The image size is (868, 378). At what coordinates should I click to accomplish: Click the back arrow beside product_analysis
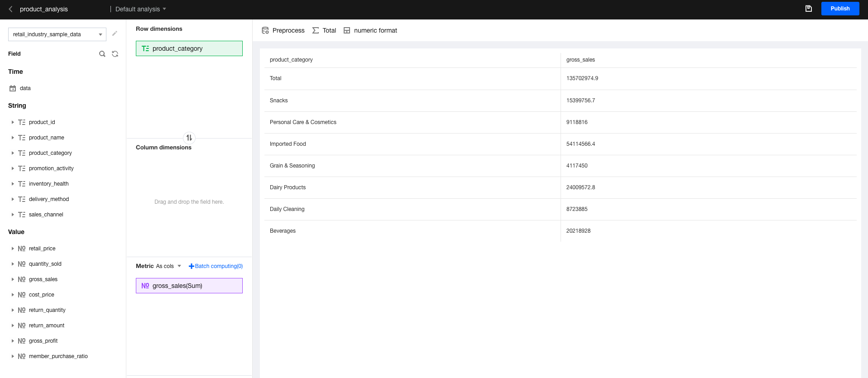[x=10, y=9]
